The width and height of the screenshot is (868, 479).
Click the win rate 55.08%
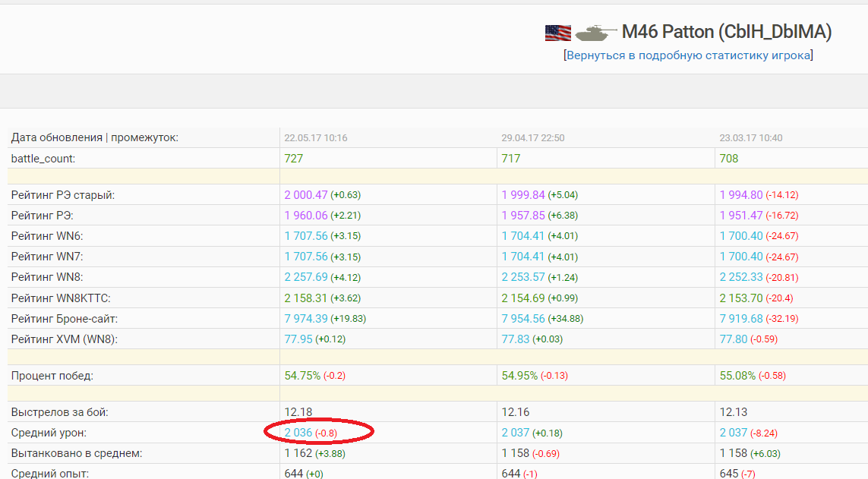pos(737,376)
